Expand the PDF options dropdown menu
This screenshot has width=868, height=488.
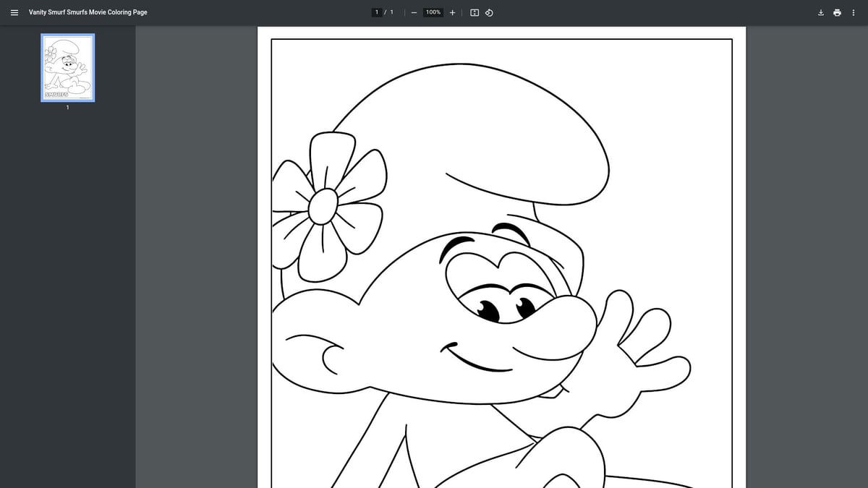click(854, 12)
